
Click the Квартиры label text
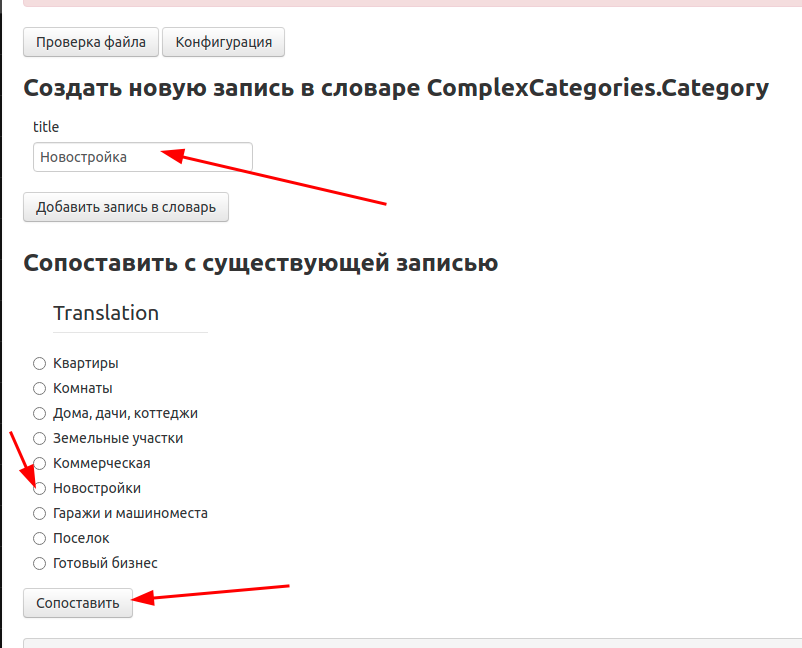86,363
